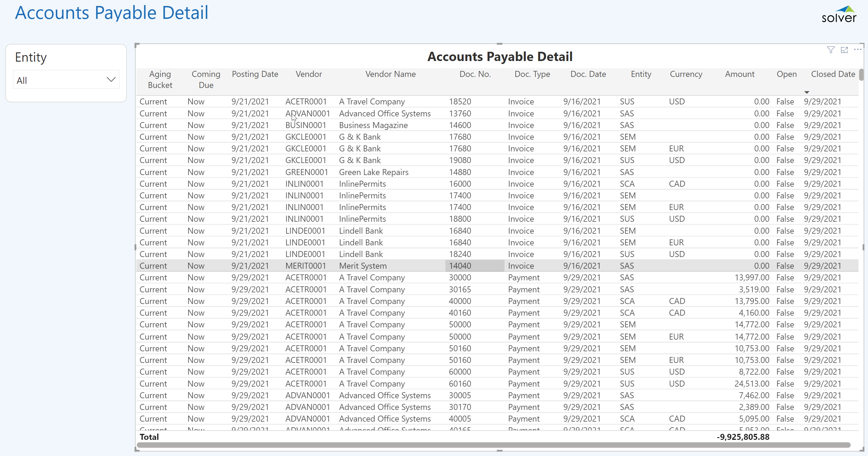The width and height of the screenshot is (868, 456).
Task: Click the Solver logo
Action: tap(839, 14)
